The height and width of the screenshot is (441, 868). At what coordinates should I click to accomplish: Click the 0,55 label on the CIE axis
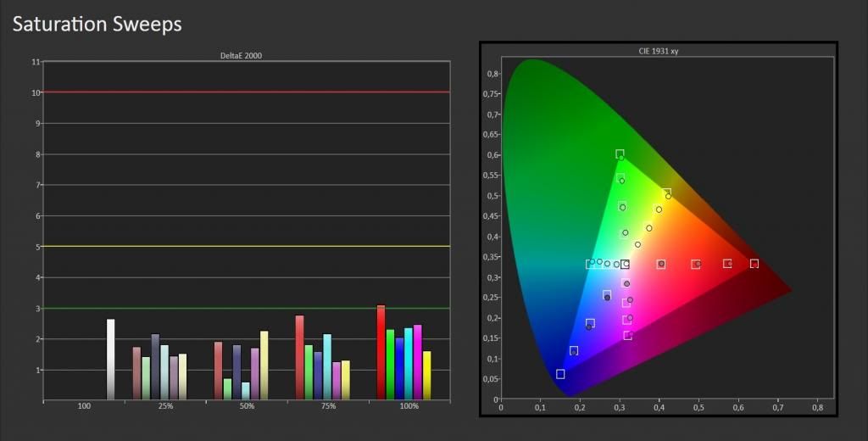(492, 176)
